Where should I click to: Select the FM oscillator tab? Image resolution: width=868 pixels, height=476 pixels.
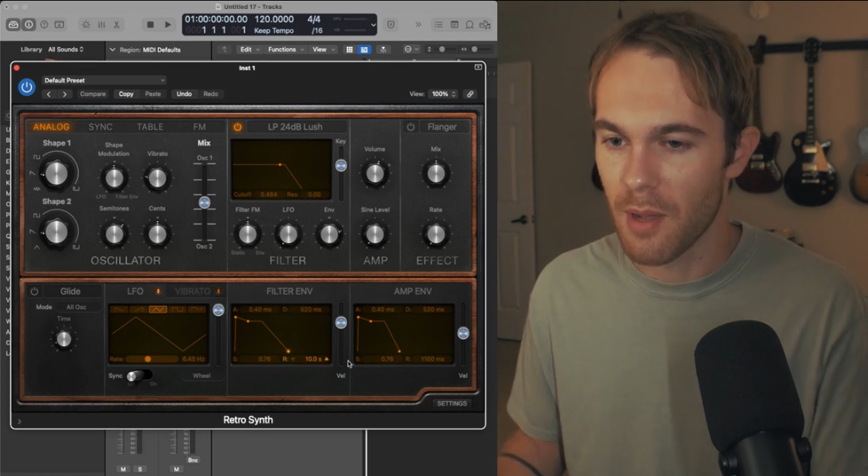click(x=200, y=127)
